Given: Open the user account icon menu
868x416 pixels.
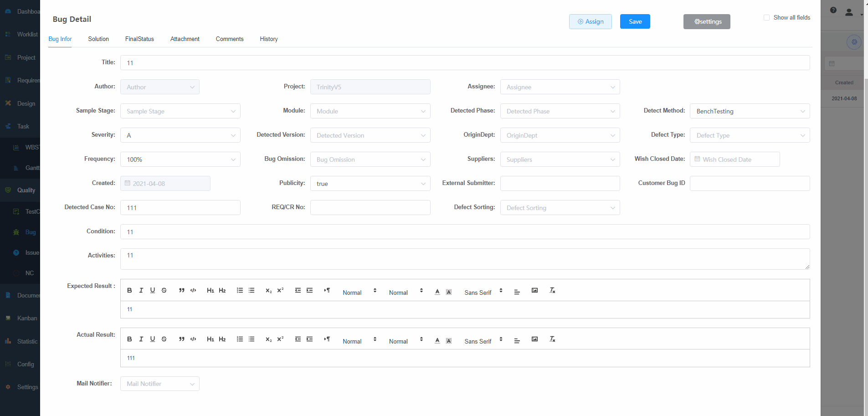Looking at the screenshot, I should [849, 12].
